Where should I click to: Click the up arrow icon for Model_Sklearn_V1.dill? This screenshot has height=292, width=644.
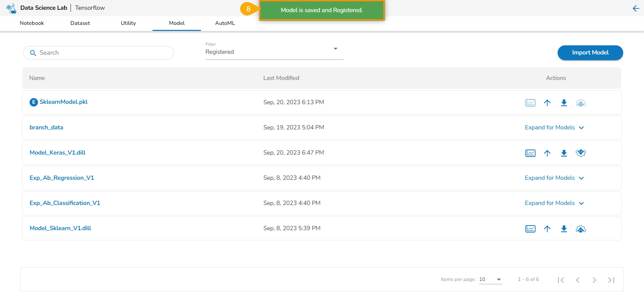click(x=547, y=229)
